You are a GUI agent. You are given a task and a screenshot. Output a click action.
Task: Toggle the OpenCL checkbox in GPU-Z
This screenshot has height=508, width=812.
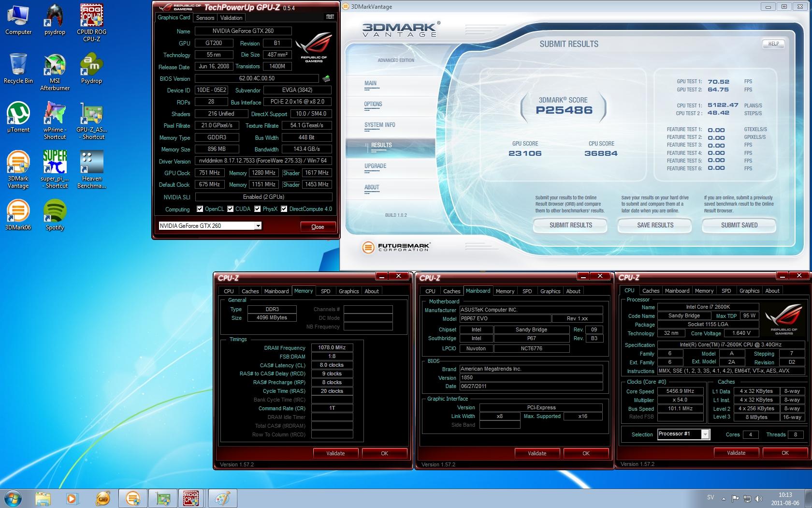[x=200, y=209]
